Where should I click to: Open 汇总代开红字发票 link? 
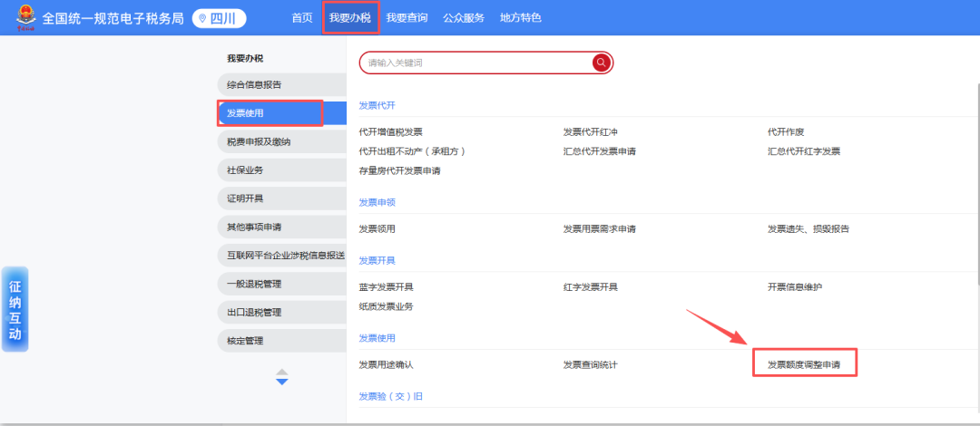(x=804, y=151)
